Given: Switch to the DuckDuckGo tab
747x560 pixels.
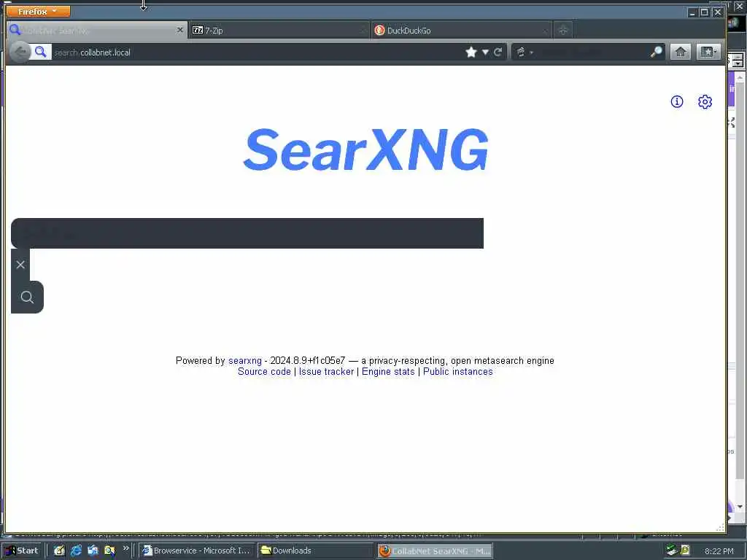Looking at the screenshot, I should click(x=461, y=31).
